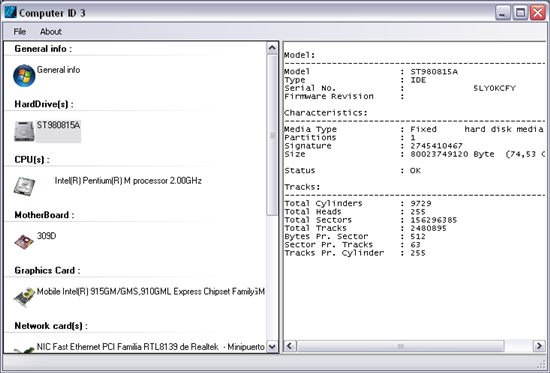550x373 pixels.
Task: Click the Status value OK
Action: 415,171
